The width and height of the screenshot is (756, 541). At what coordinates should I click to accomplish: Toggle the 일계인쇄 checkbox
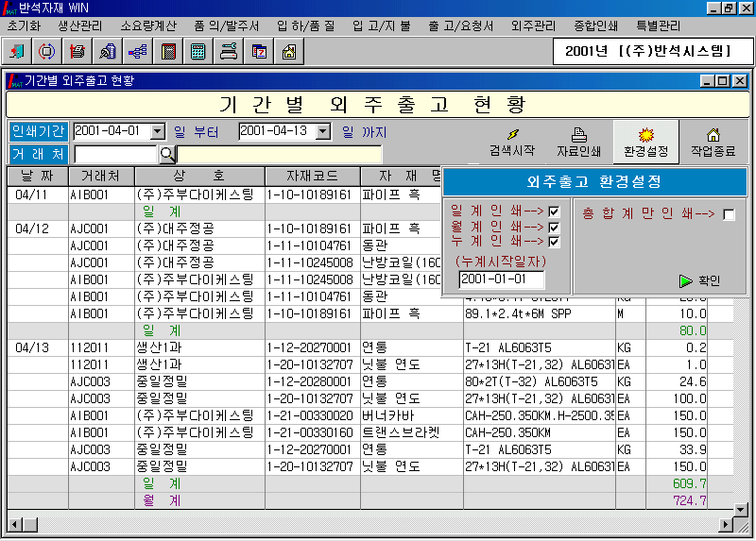[555, 211]
